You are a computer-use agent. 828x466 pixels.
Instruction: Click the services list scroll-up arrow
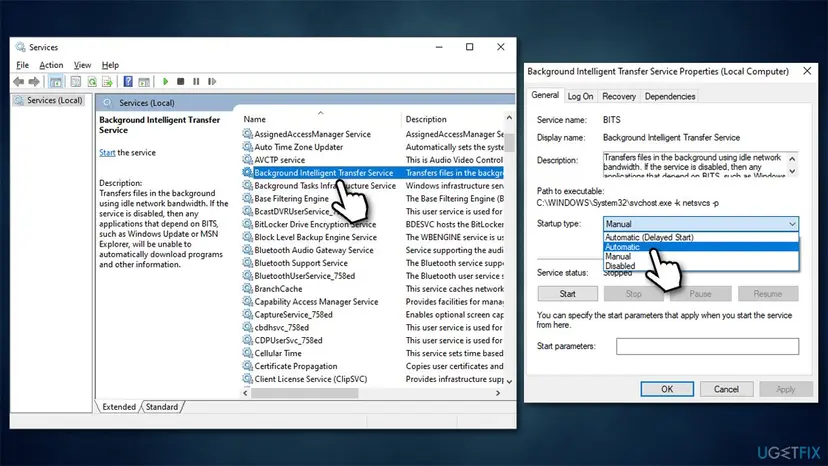(509, 117)
